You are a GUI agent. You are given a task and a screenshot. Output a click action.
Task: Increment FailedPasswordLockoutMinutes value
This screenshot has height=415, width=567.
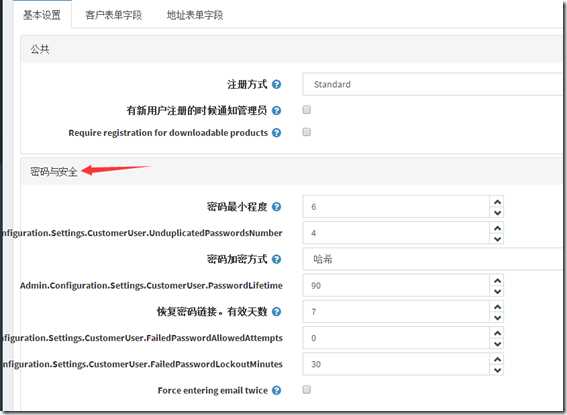497,359
